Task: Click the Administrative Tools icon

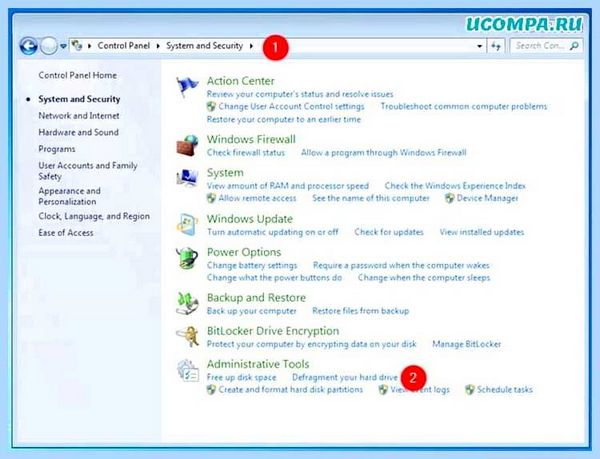Action: point(188,371)
